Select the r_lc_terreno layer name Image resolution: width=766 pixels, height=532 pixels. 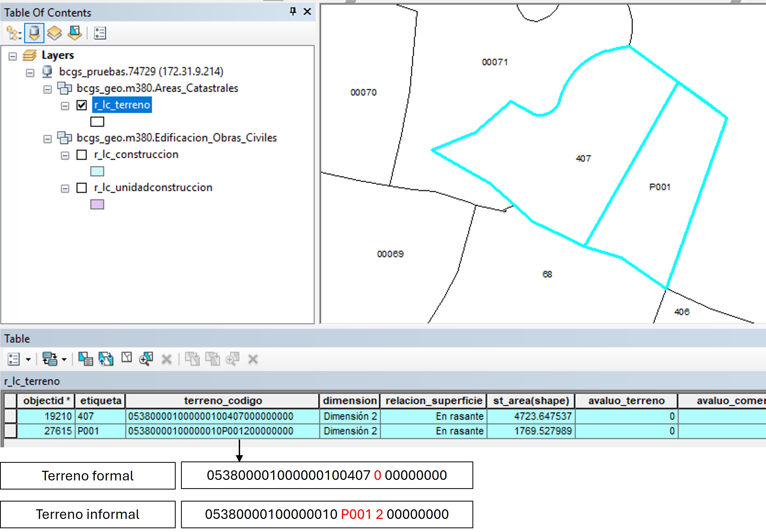click(x=122, y=105)
